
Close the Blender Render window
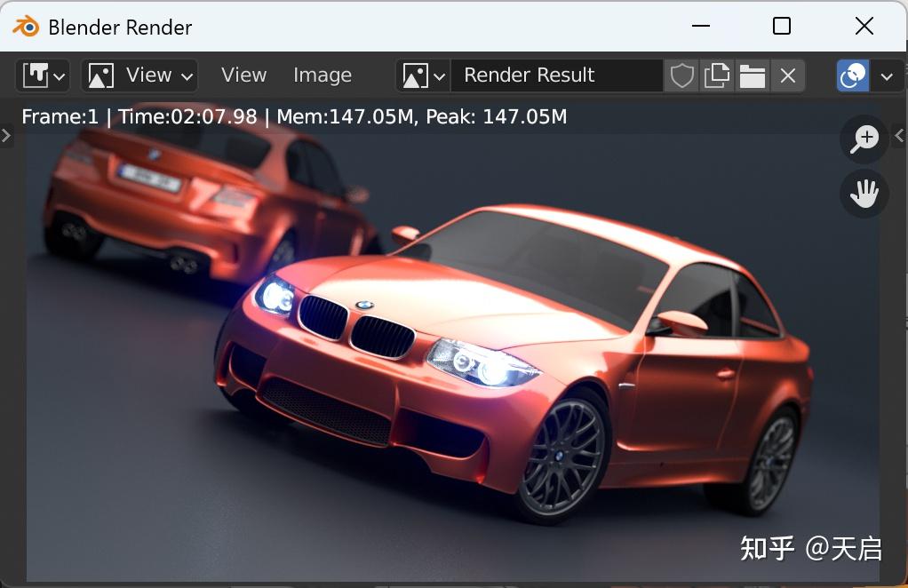pos(864,26)
